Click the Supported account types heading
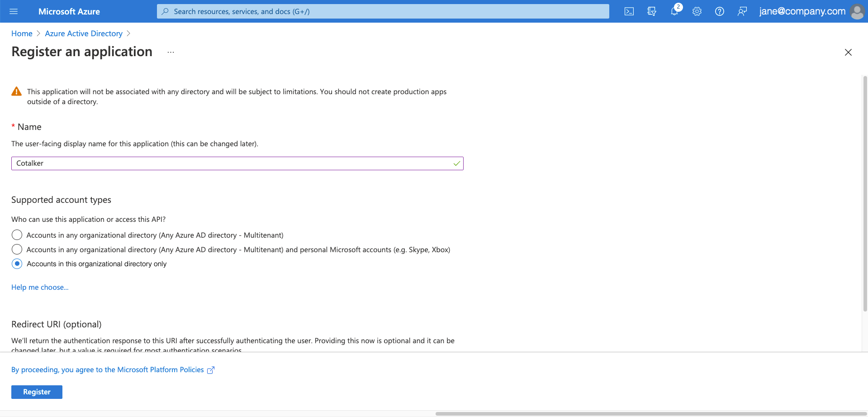This screenshot has height=417, width=868. 61,200
